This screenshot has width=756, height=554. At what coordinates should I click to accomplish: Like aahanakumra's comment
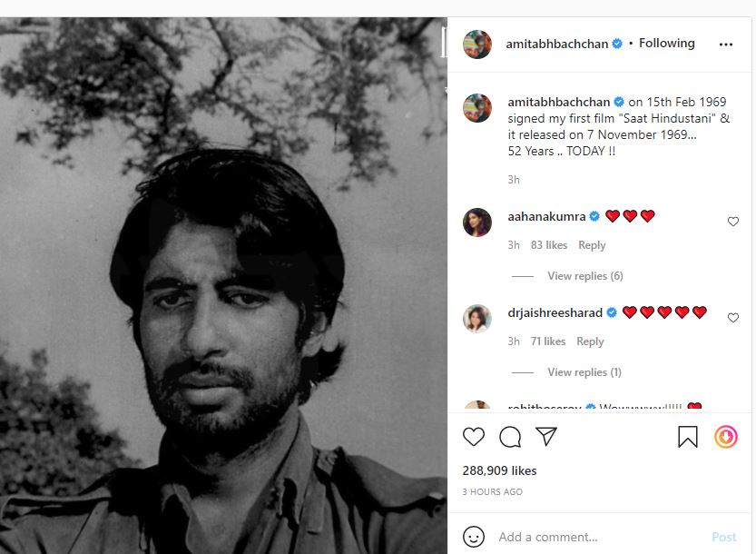click(733, 222)
